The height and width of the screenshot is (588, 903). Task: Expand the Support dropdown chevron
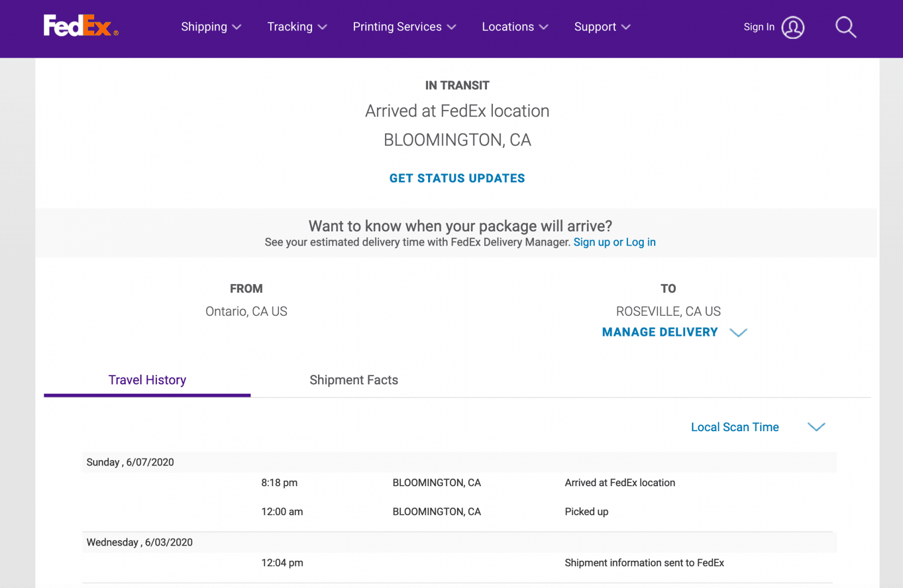[x=626, y=27]
